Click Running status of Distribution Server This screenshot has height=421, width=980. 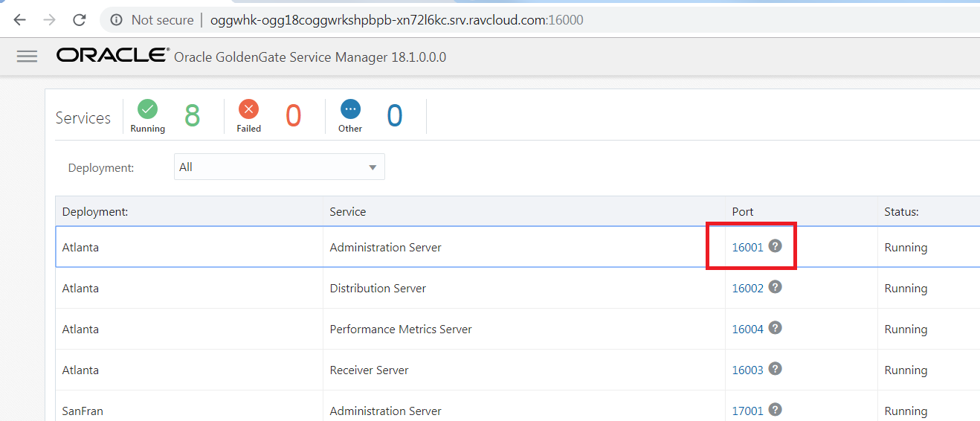click(906, 288)
